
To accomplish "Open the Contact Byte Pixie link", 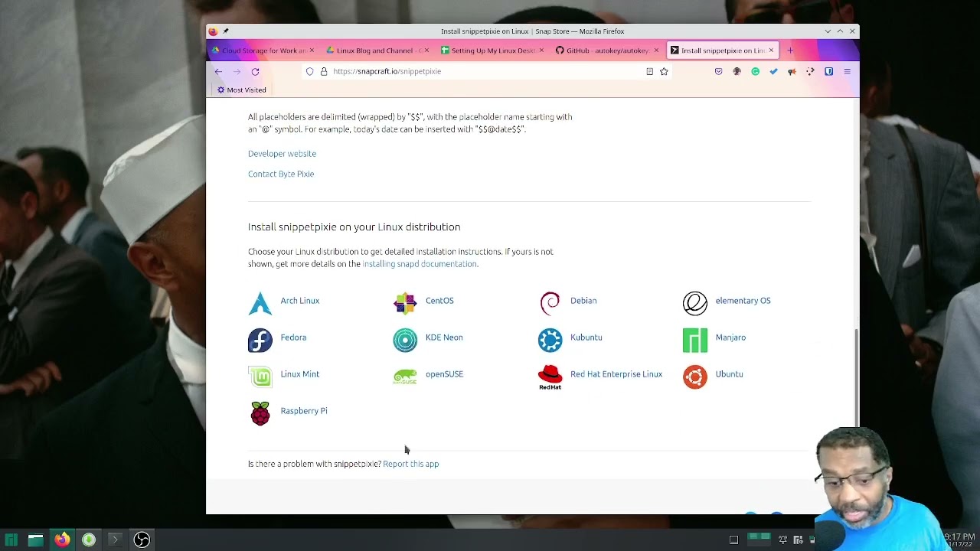I will [x=281, y=174].
